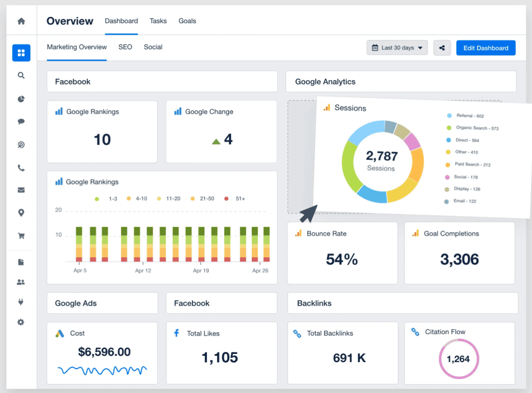Open the envelope email icon in sidebar
Image resolution: width=532 pixels, height=393 pixels.
(21, 190)
